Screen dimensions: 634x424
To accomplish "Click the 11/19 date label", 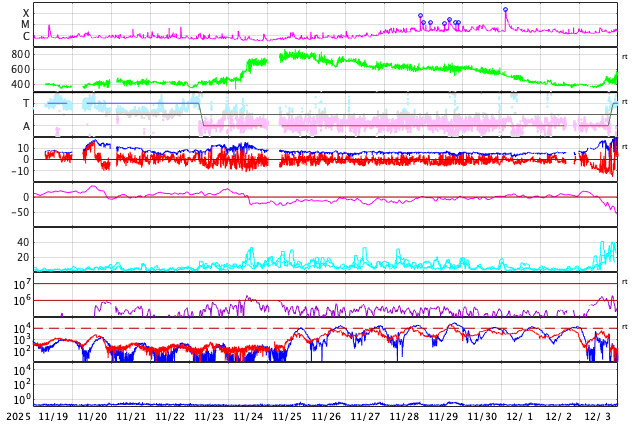I will pyautogui.click(x=53, y=416).
